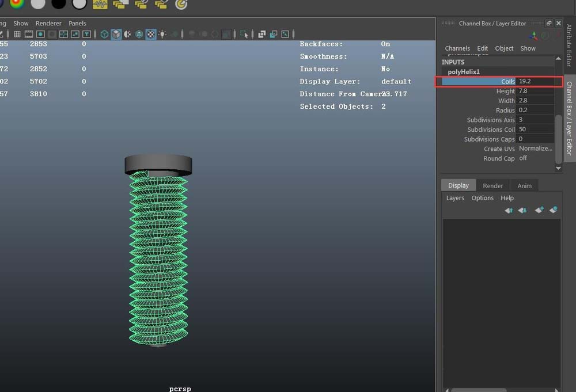Click the black sphere shelf icon
576x392 pixels.
(x=58, y=3)
